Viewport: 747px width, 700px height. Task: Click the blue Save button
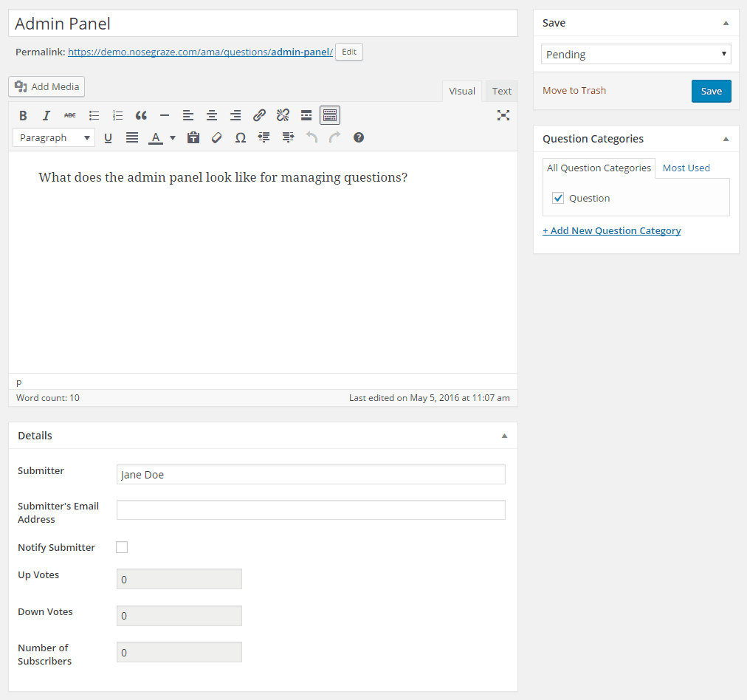pyautogui.click(x=711, y=91)
